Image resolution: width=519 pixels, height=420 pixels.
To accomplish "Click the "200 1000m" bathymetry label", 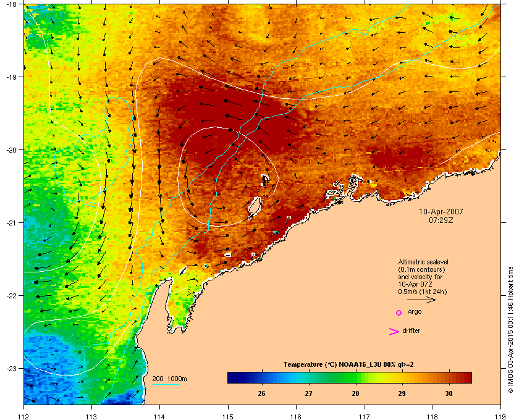I will (x=169, y=379).
